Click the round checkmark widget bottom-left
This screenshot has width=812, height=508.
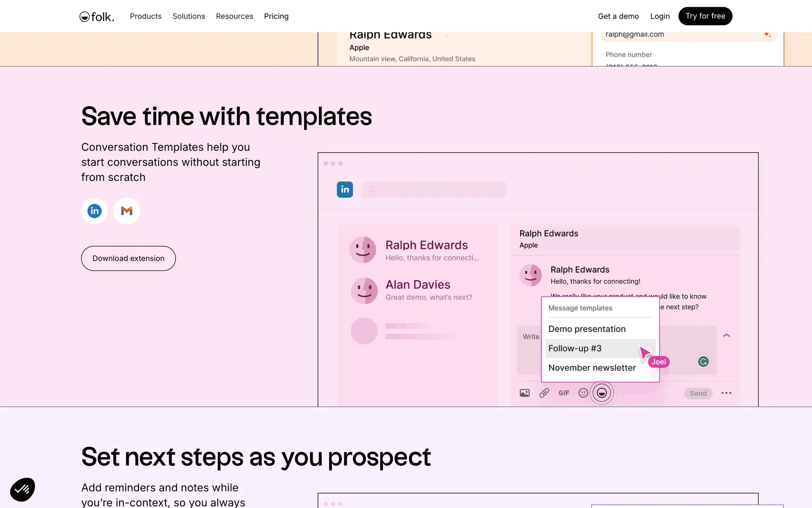[x=22, y=489]
